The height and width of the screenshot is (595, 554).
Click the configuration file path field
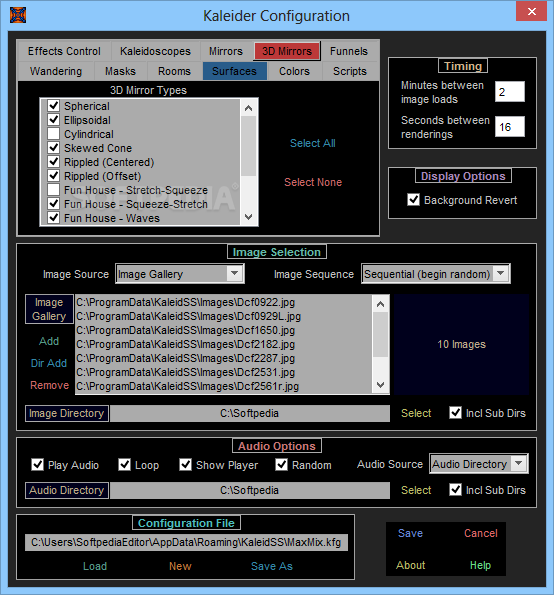pyautogui.click(x=186, y=543)
